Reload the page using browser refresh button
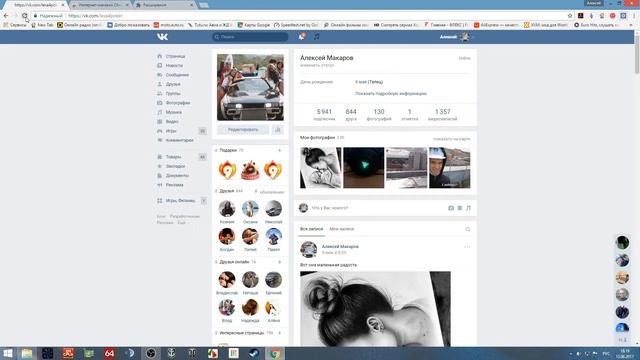This screenshot has height=360, width=640. (25, 16)
